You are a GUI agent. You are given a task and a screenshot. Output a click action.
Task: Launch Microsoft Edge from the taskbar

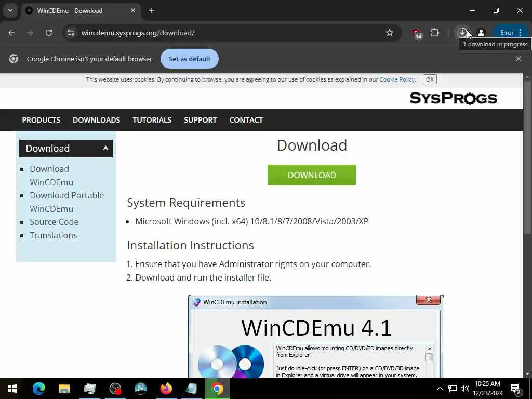38,389
